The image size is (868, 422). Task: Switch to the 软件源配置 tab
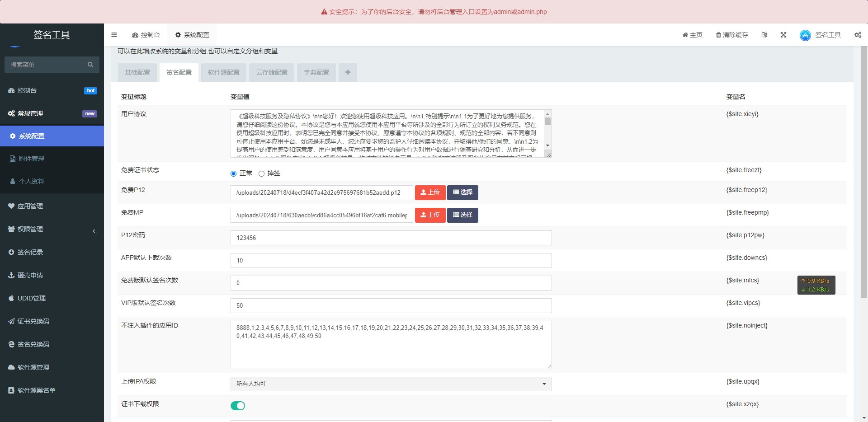[x=224, y=72]
